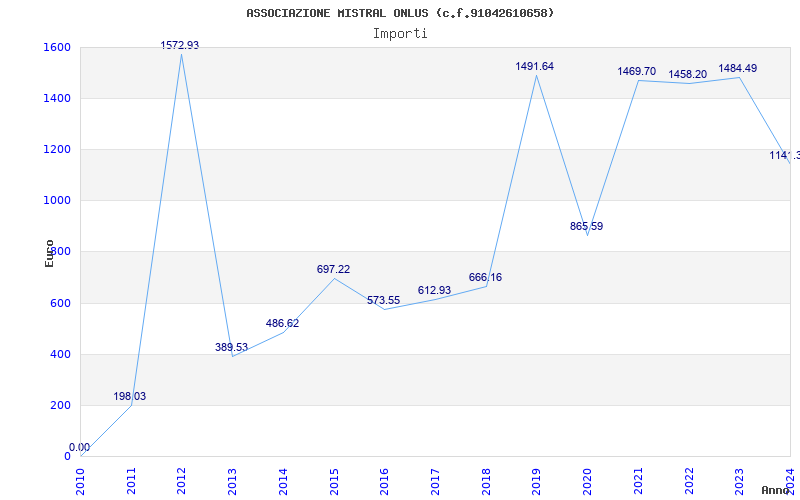This screenshot has width=800, height=500.
Task: Click the Importi subtitle
Action: point(400,34)
